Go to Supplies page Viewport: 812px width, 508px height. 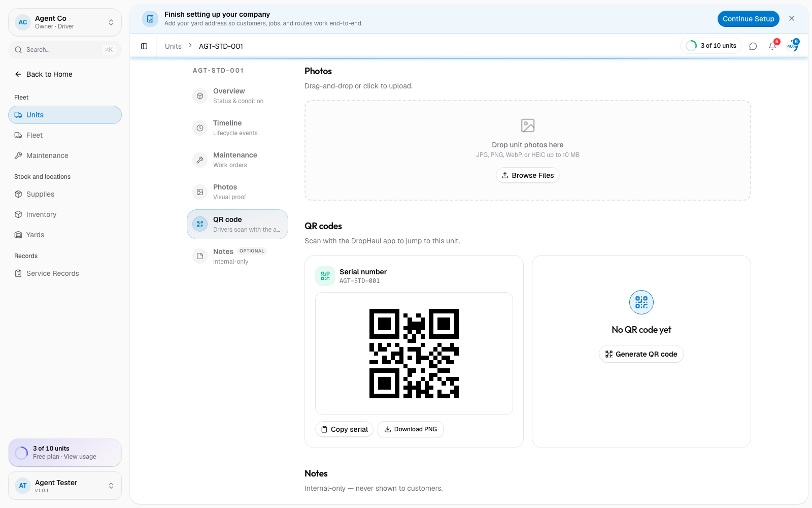tap(65, 194)
